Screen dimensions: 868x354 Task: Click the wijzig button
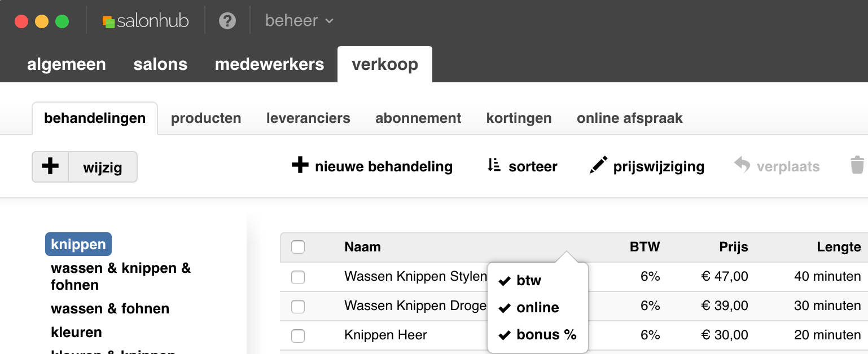[103, 167]
